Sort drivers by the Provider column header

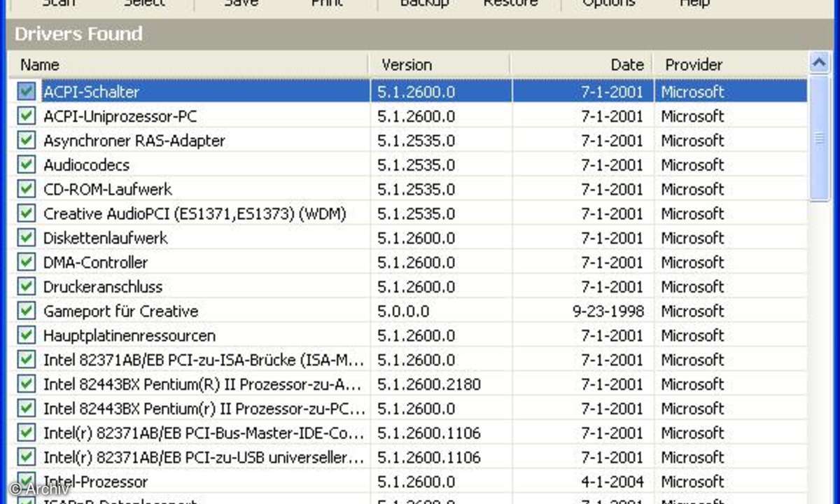(730, 64)
